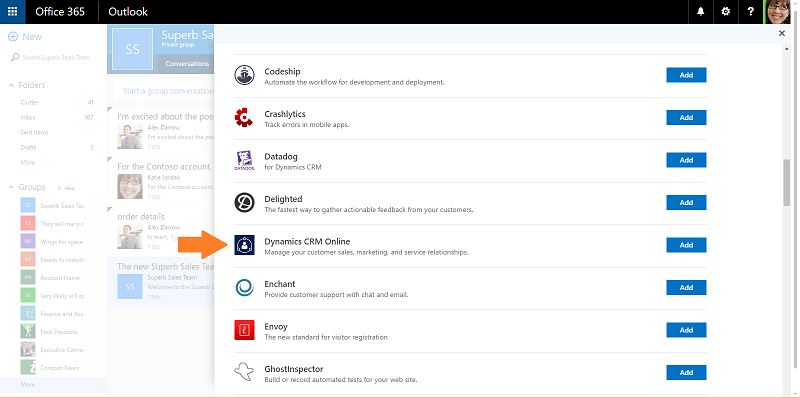
Task: Add the Envoy connector
Action: 686,330
